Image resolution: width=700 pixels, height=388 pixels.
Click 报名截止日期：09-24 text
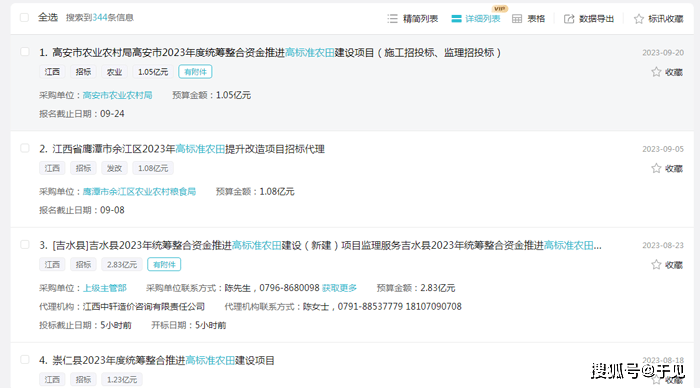(x=82, y=114)
